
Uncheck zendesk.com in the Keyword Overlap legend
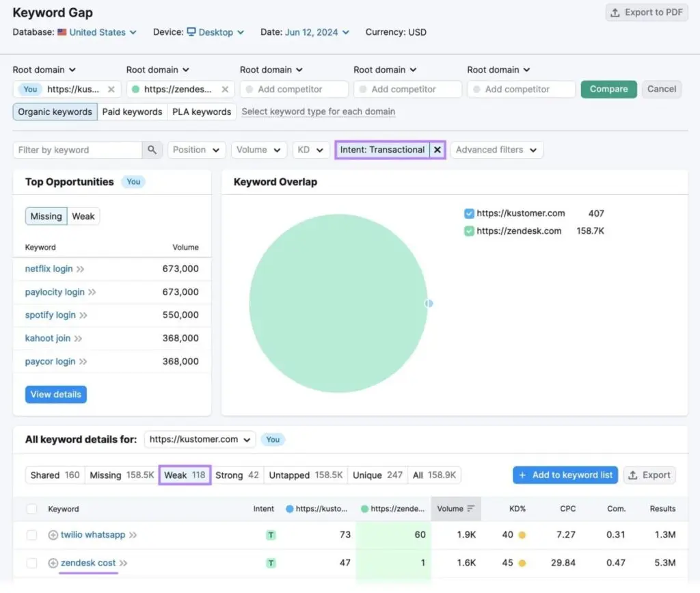tap(469, 231)
